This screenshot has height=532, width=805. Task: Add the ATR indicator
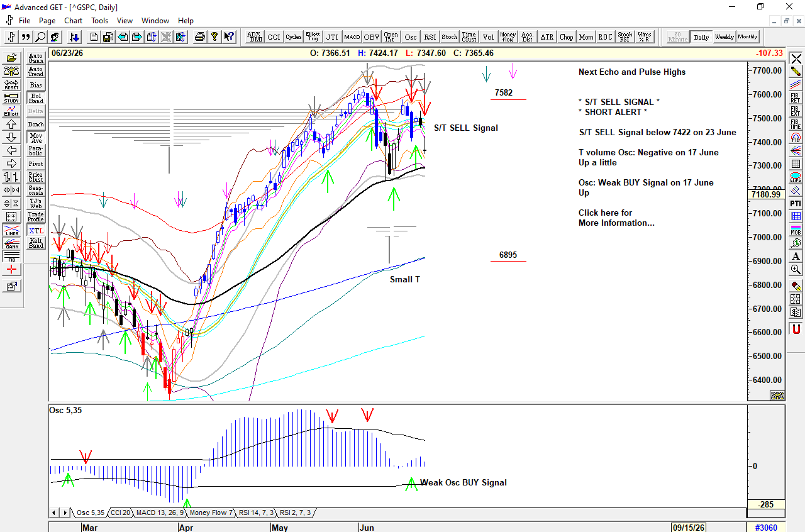point(547,37)
